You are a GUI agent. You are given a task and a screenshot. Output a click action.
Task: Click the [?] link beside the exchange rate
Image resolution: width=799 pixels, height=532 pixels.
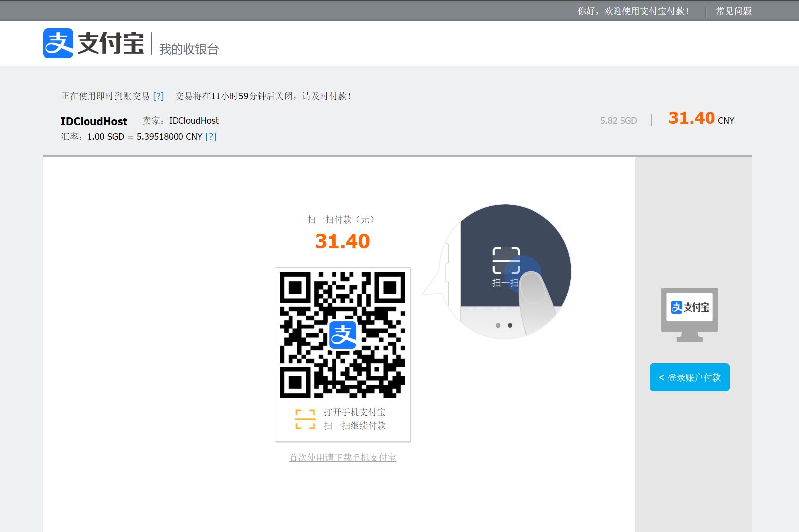pyautogui.click(x=211, y=136)
